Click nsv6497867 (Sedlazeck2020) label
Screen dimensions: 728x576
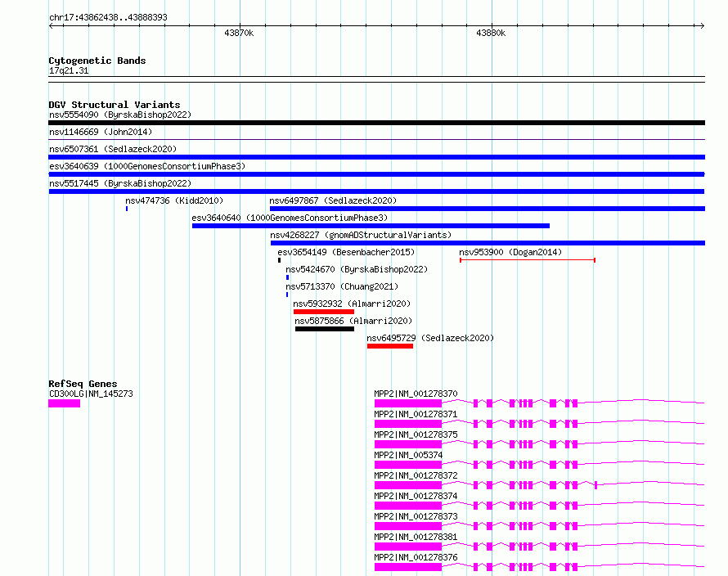click(333, 200)
